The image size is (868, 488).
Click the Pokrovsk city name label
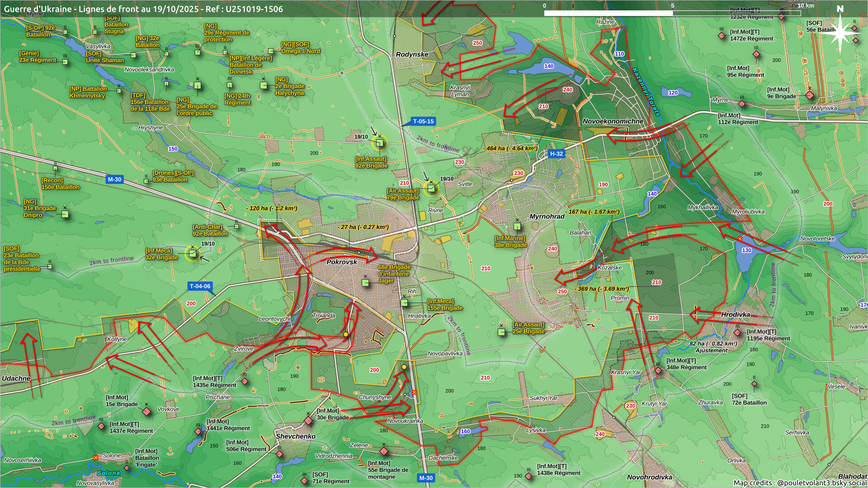[342, 262]
